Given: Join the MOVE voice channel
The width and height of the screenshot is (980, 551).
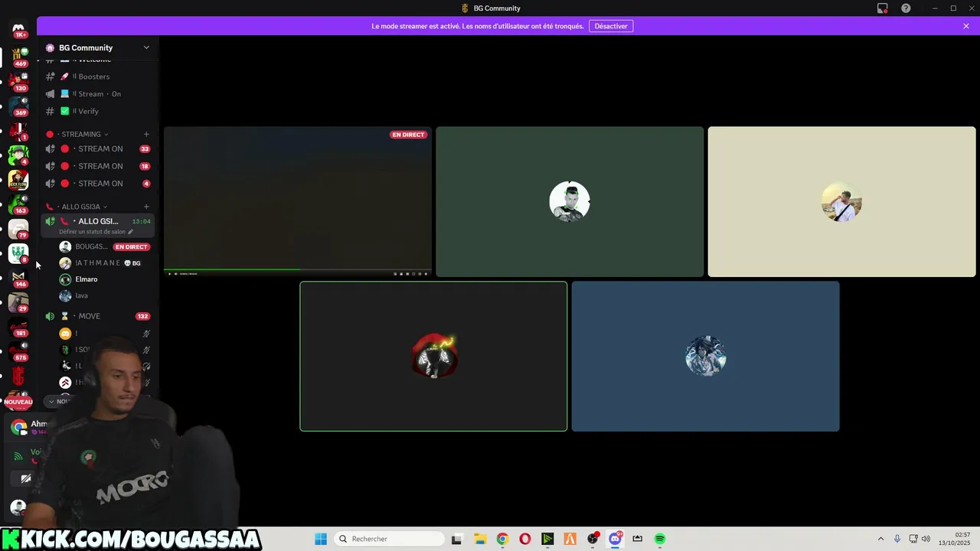Looking at the screenshot, I should (x=98, y=316).
